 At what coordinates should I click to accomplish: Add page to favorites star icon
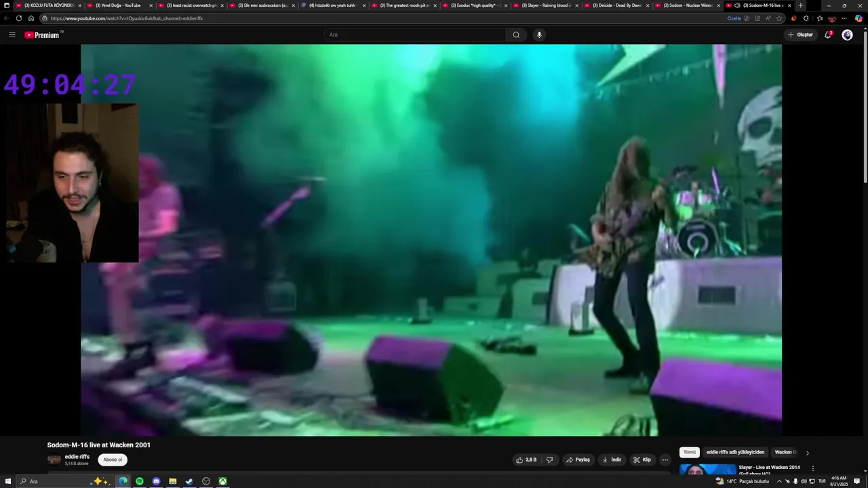click(x=779, y=18)
